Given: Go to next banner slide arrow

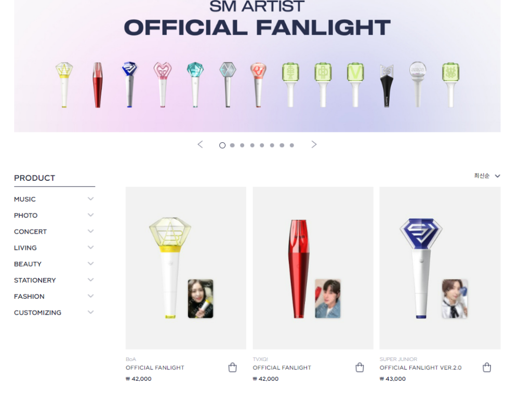Looking at the screenshot, I should tap(314, 144).
